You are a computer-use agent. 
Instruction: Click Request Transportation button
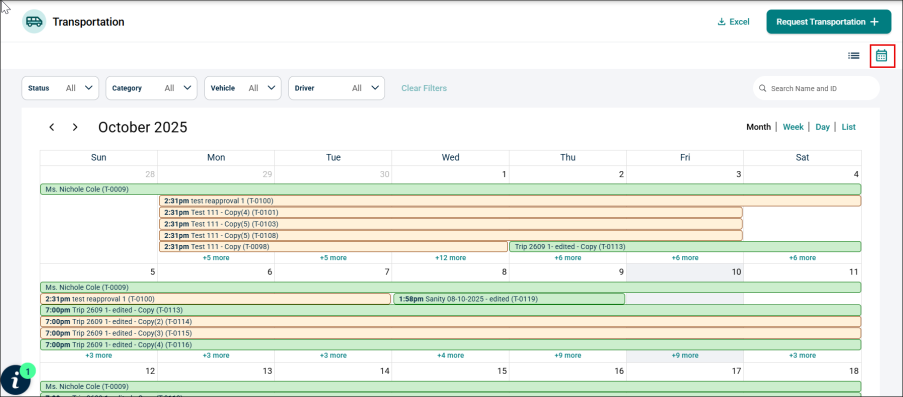tap(828, 22)
